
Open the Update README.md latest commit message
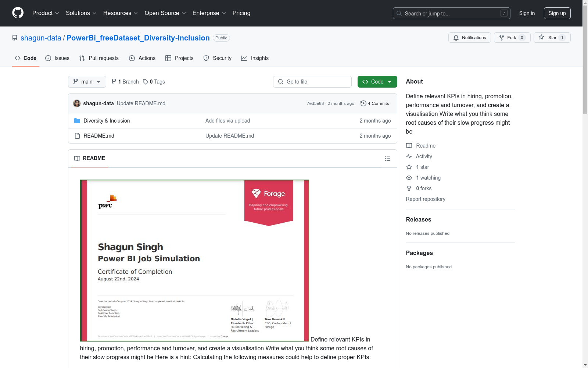click(141, 103)
